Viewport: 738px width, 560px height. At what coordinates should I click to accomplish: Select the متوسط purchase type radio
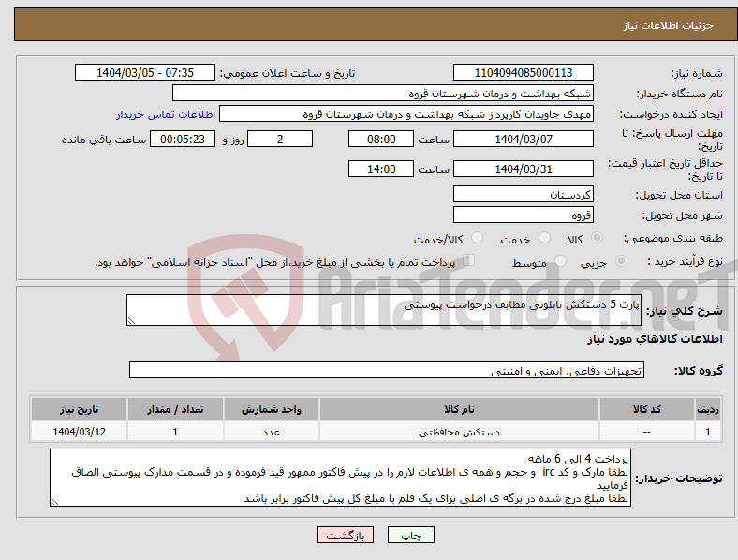pos(560,261)
